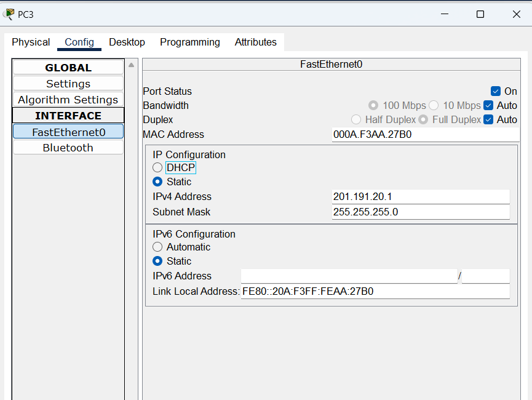Click the MAC Address field
The image size is (532, 400).
(x=424, y=135)
